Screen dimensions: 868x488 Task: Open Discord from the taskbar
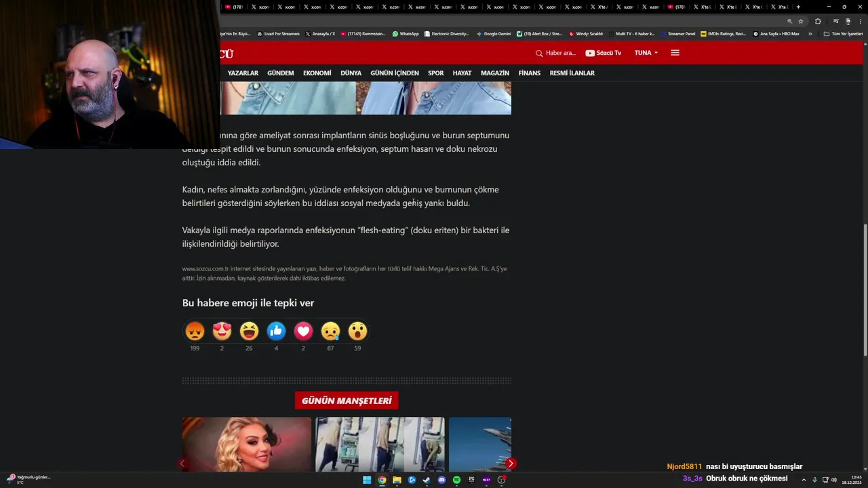(x=441, y=480)
